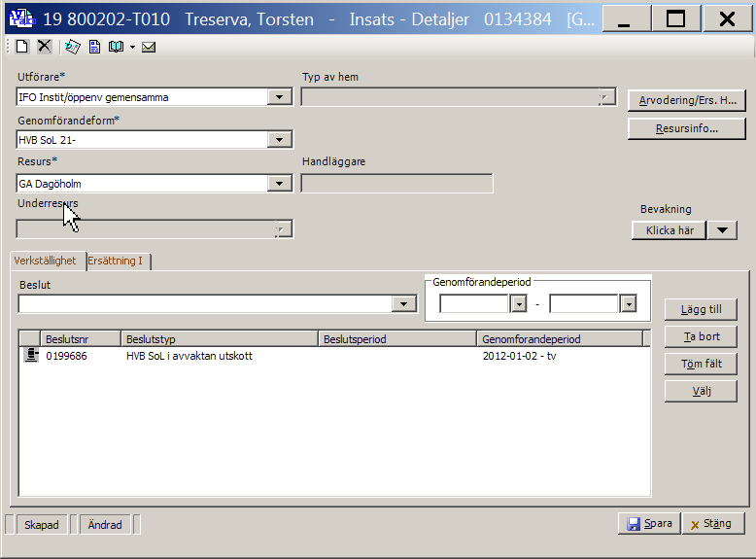Sort by the Beslutsperiod column header
The image size is (756, 559).
pos(397,339)
